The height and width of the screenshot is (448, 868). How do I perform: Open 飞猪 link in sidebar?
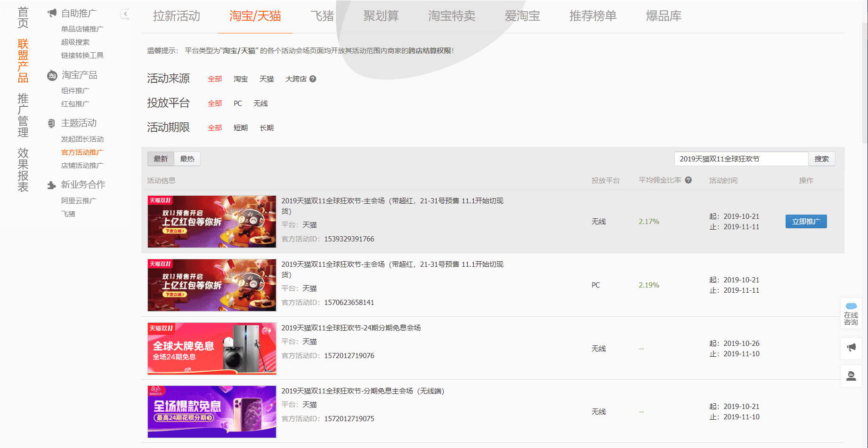(68, 214)
